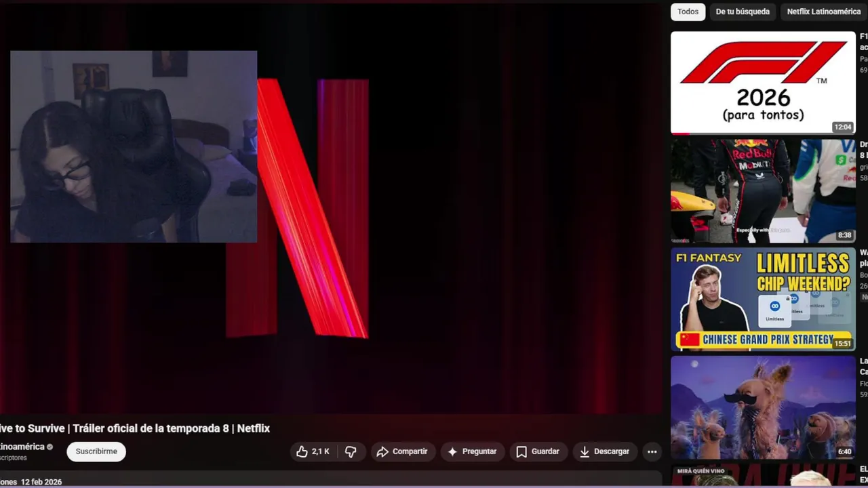Click the video title text
Image resolution: width=868 pixels, height=488 pixels.
(135, 428)
